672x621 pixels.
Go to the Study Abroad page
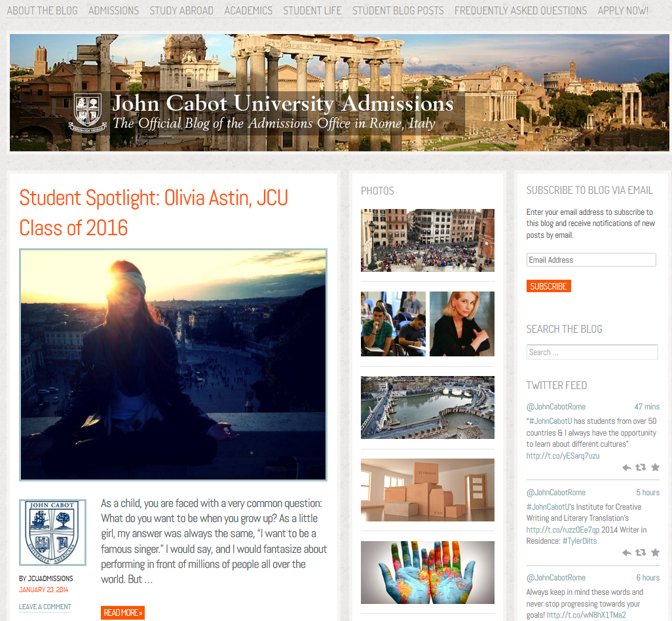tap(181, 10)
